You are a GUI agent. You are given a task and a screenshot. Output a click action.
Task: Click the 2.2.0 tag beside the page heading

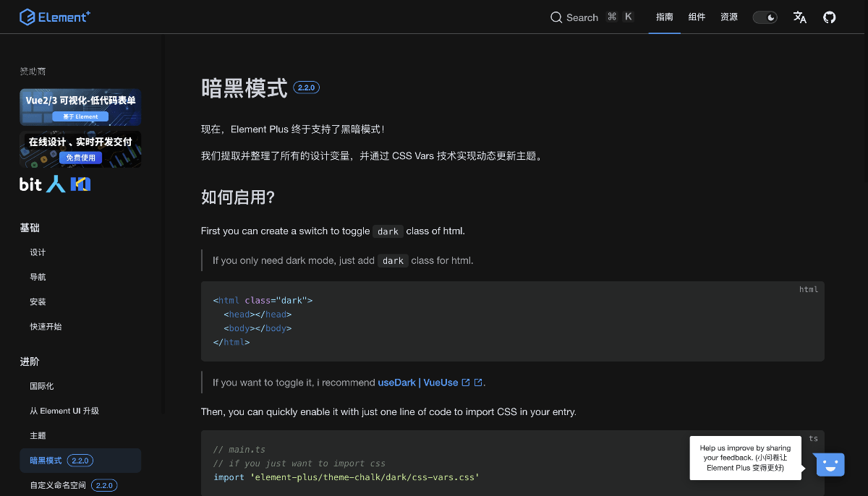coord(307,87)
